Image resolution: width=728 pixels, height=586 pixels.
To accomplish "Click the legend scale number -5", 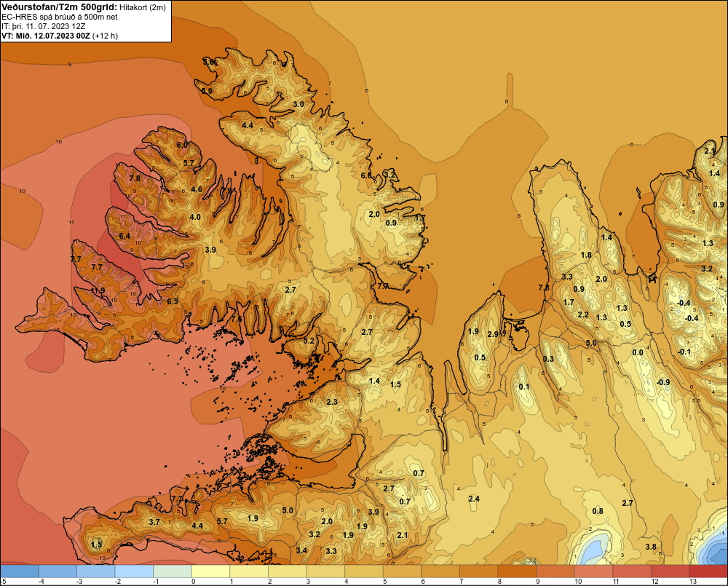I will (3, 582).
